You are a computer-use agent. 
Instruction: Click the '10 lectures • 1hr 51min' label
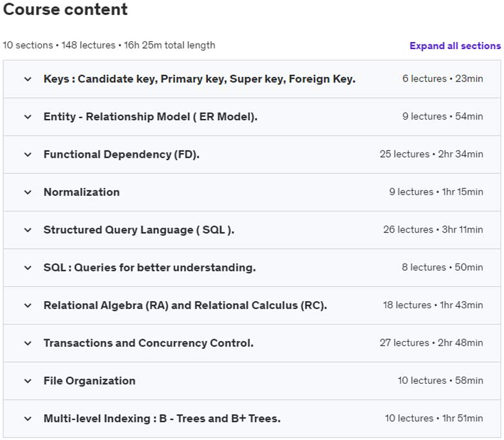pos(434,419)
